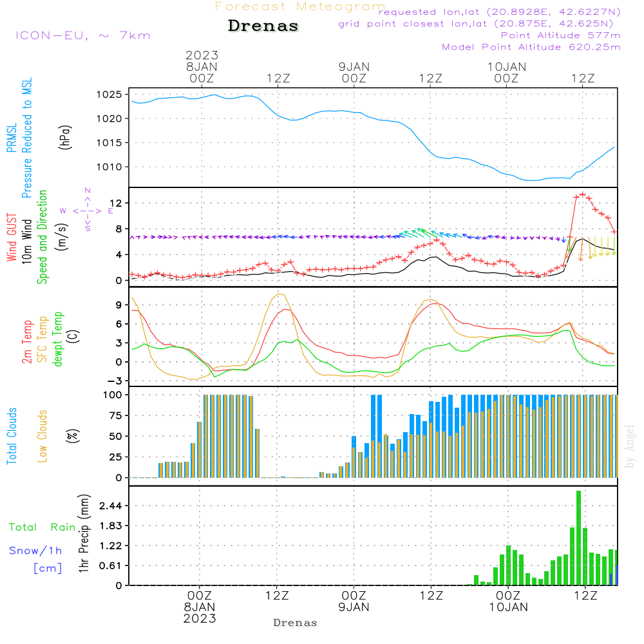The height and width of the screenshot is (644, 644).
Task: Click the 'Point Altitude 577m' text
Action: pyautogui.click(x=561, y=35)
